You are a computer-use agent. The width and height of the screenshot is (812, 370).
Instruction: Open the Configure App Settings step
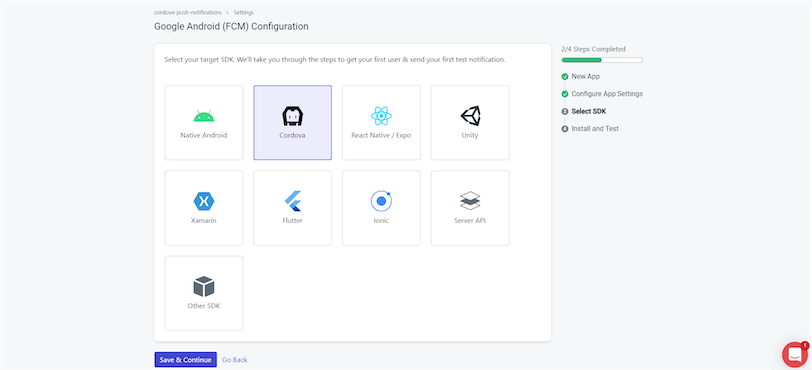coord(607,94)
